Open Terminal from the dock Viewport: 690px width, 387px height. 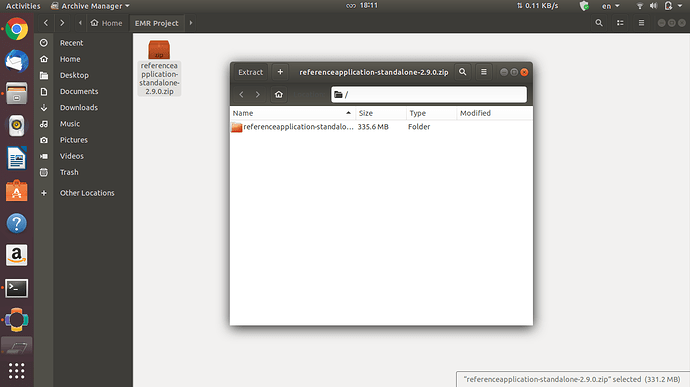(x=17, y=288)
